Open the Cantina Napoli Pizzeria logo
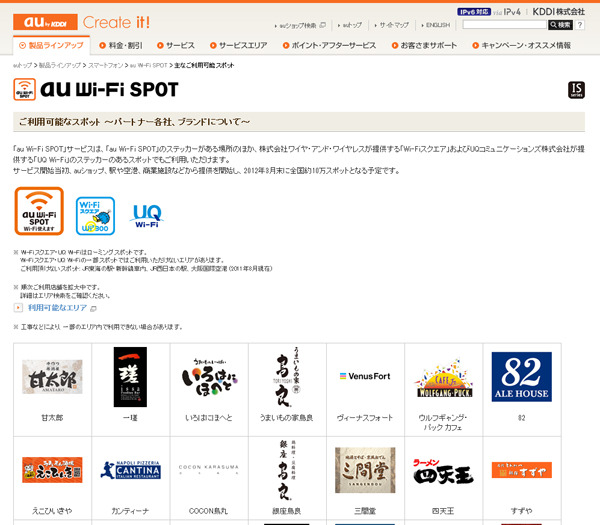The height and width of the screenshot is (525, 600). coord(130,470)
